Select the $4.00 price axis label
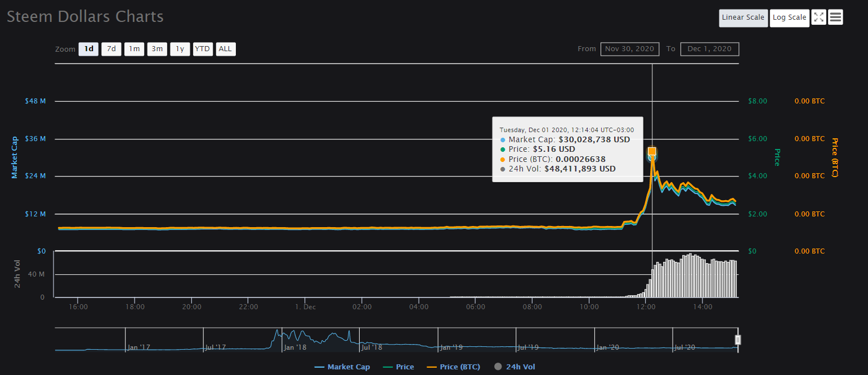Image resolution: width=868 pixels, height=375 pixels. (x=757, y=177)
